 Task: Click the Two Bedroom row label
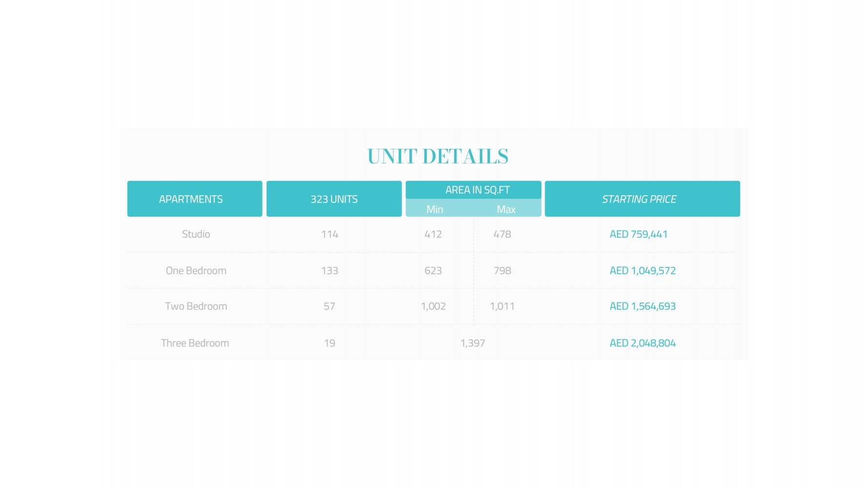pyautogui.click(x=196, y=306)
